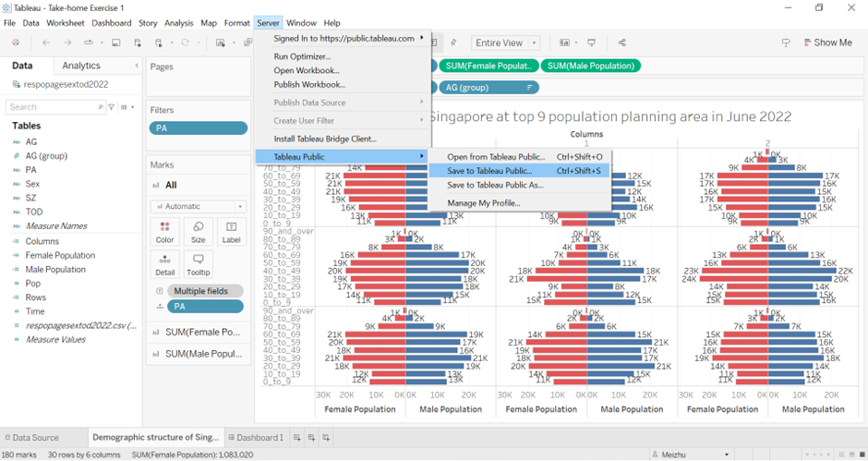Screen dimensions: 868x461
Task: Open the Data Source tab at bottom
Action: coord(37,438)
